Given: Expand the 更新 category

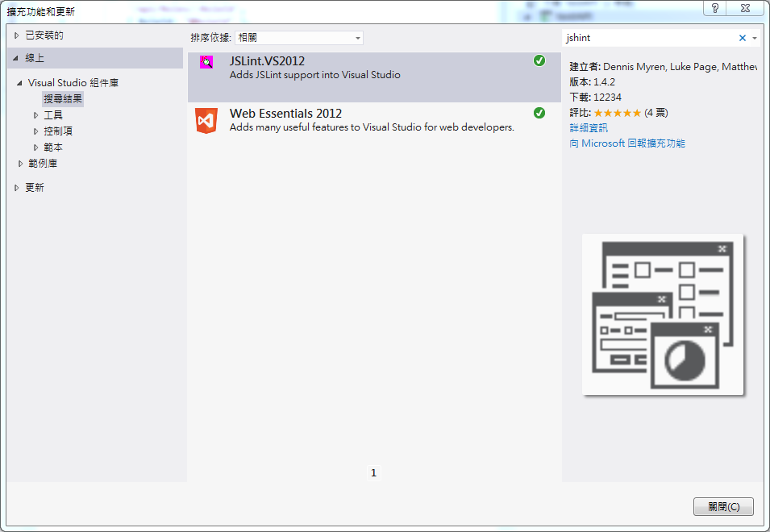Looking at the screenshot, I should (17, 188).
